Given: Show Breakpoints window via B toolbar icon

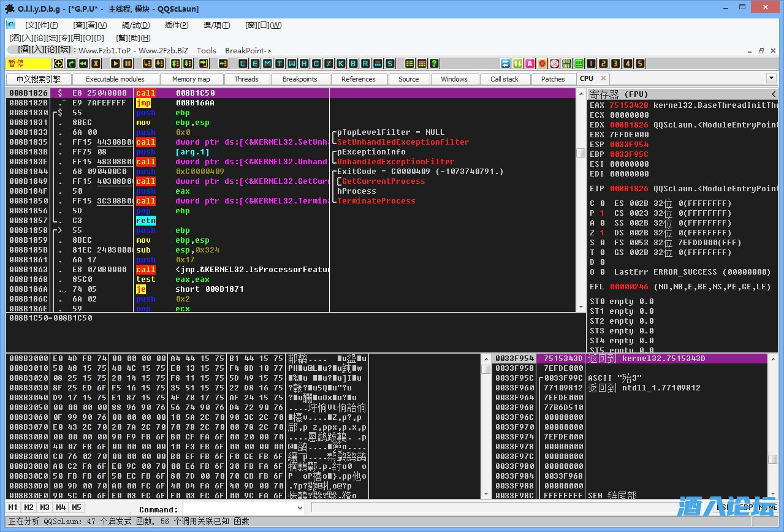Looking at the screenshot, I should pyautogui.click(x=352, y=64).
